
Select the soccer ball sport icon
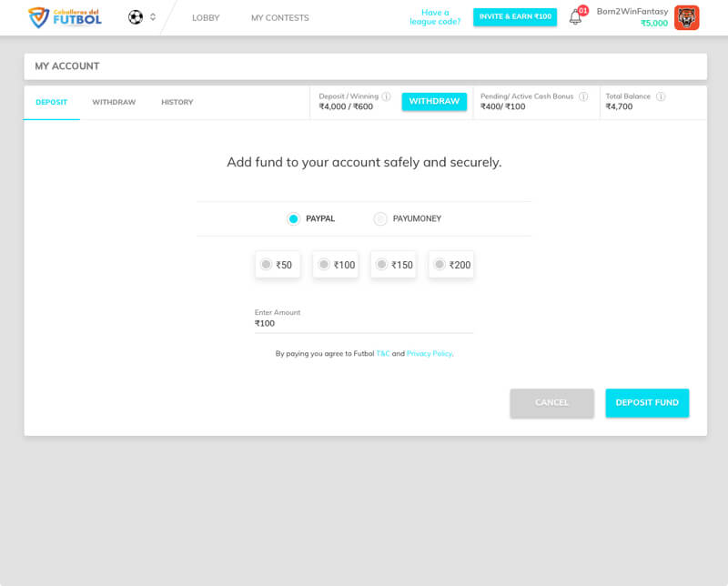pos(136,17)
